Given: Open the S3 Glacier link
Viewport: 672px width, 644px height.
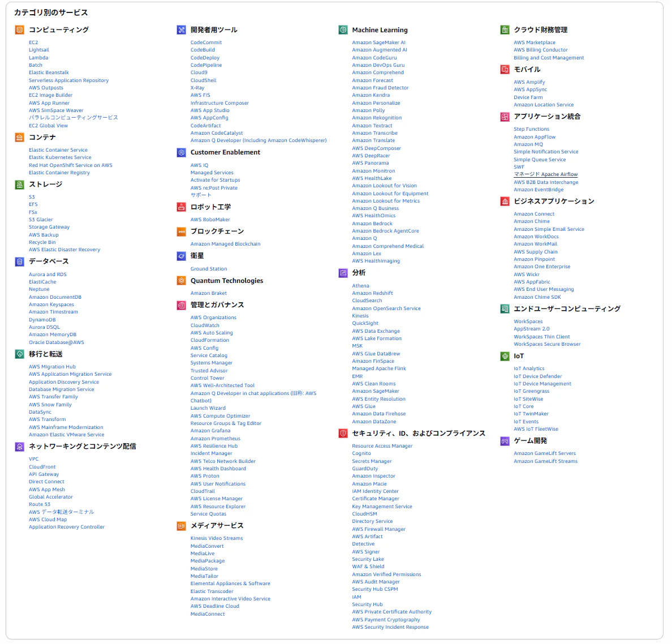Looking at the screenshot, I should click(x=41, y=220).
